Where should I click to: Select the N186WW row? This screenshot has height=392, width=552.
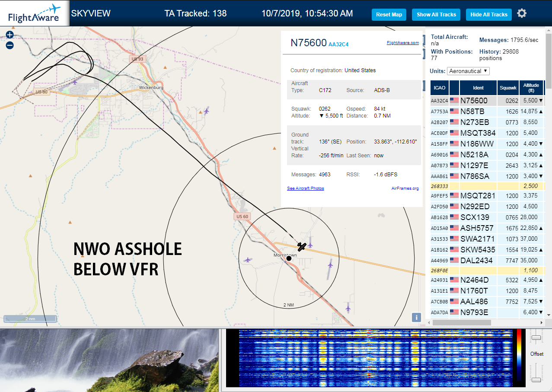point(487,144)
